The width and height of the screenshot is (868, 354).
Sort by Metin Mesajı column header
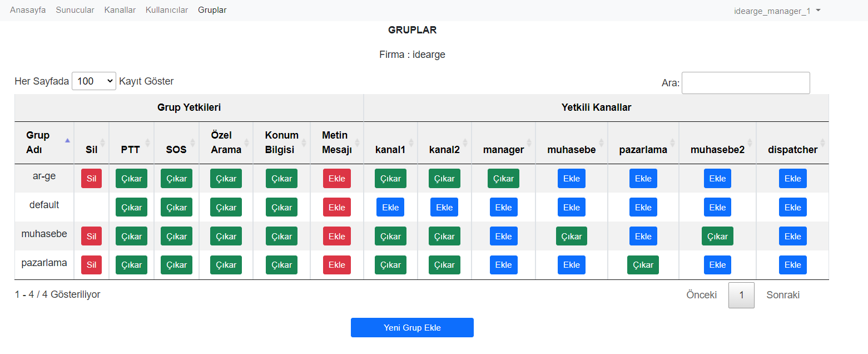(337, 142)
